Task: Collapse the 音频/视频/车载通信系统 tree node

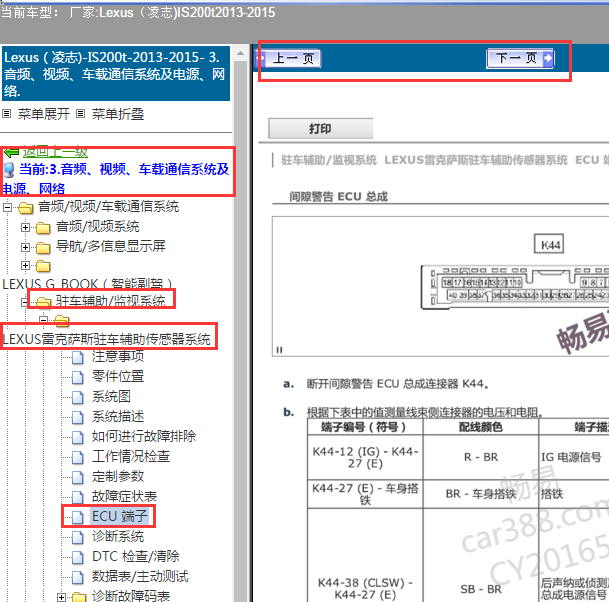Action: [x=7, y=207]
